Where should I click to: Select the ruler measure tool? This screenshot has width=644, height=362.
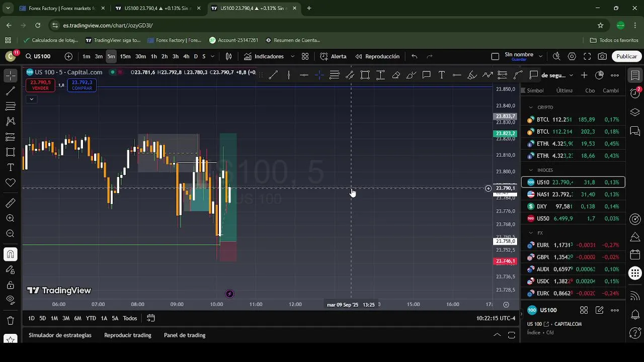[11, 203]
